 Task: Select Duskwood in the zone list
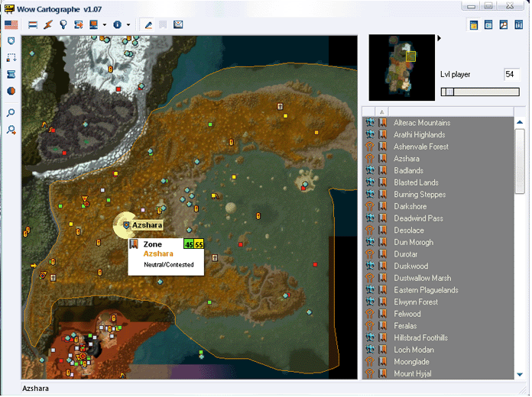[411, 266]
